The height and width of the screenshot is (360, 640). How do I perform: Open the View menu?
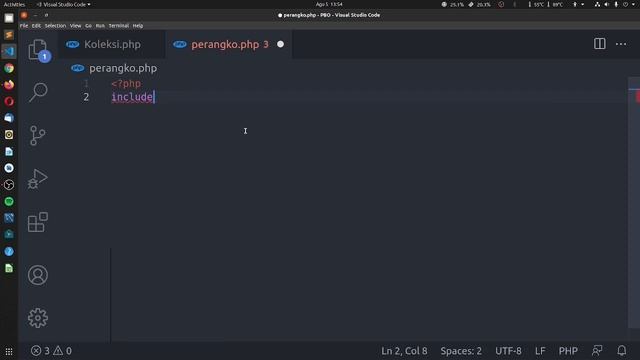pos(76,26)
